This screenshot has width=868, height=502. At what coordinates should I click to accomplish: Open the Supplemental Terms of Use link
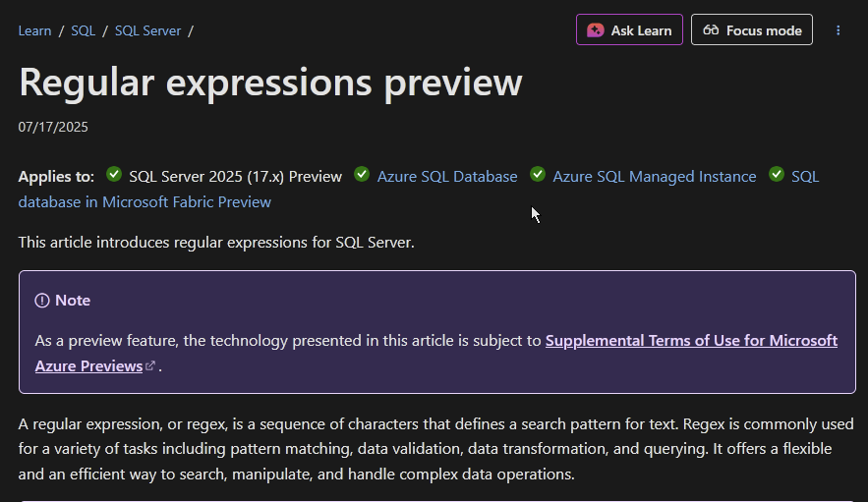click(691, 341)
